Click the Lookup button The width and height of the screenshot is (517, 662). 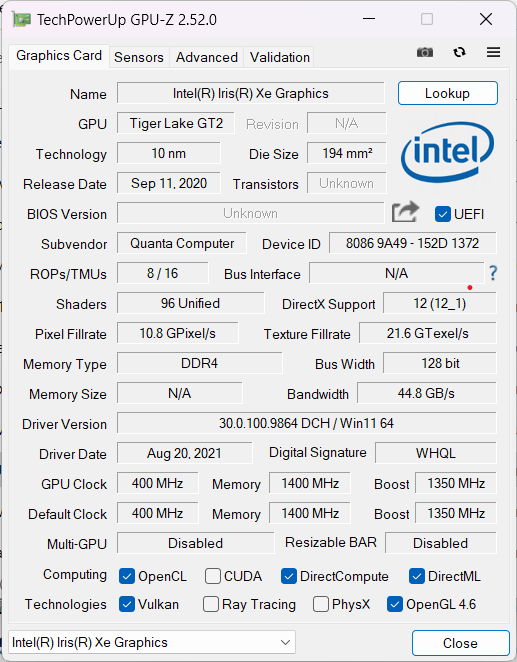447,93
